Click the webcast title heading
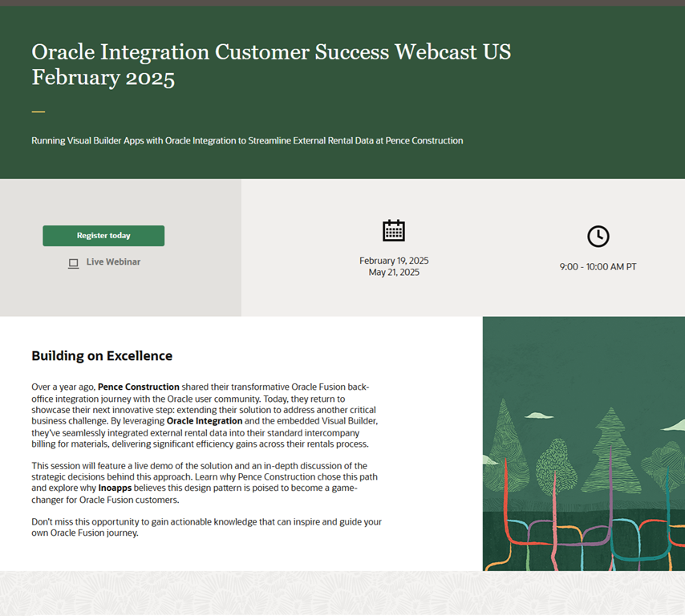Image resolution: width=685 pixels, height=616 pixels. coord(270,64)
